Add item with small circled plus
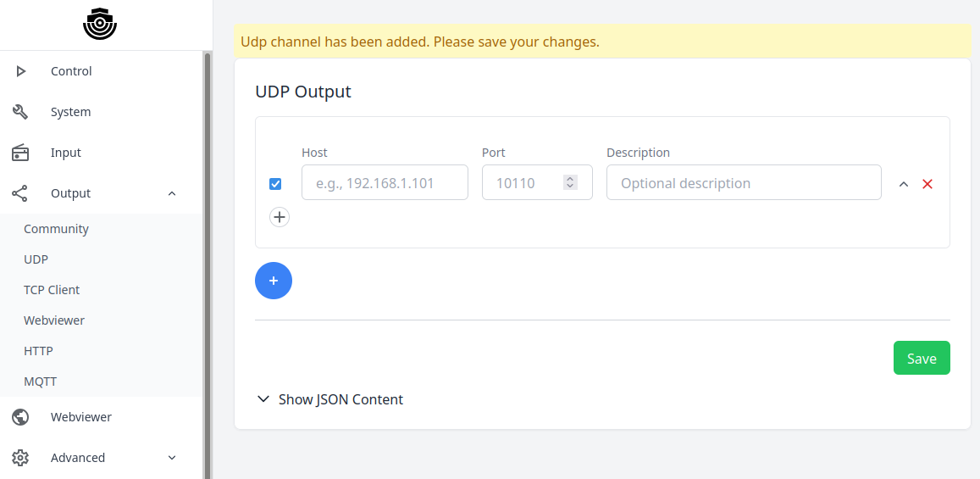980x479 pixels. click(280, 217)
